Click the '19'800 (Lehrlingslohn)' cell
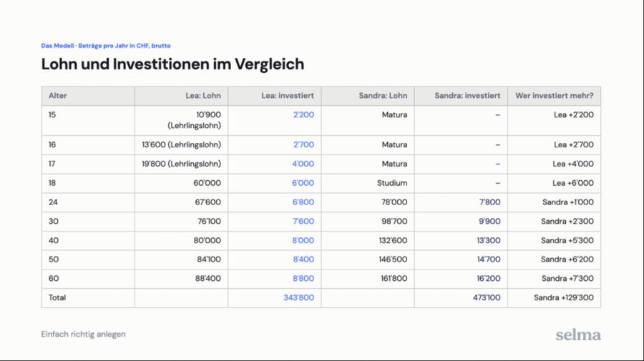Screen dimensions: 644x361 coord(181,164)
